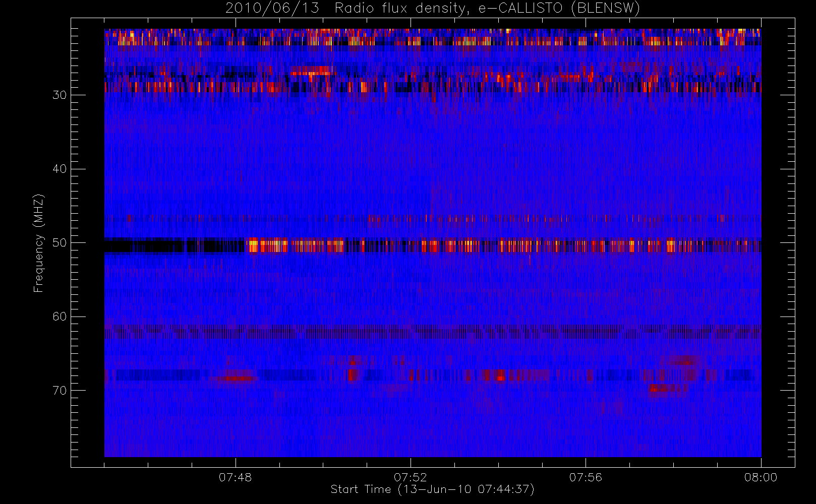The width and height of the screenshot is (816, 504).
Task: Click the 07:48 time tick label
Action: (236, 477)
